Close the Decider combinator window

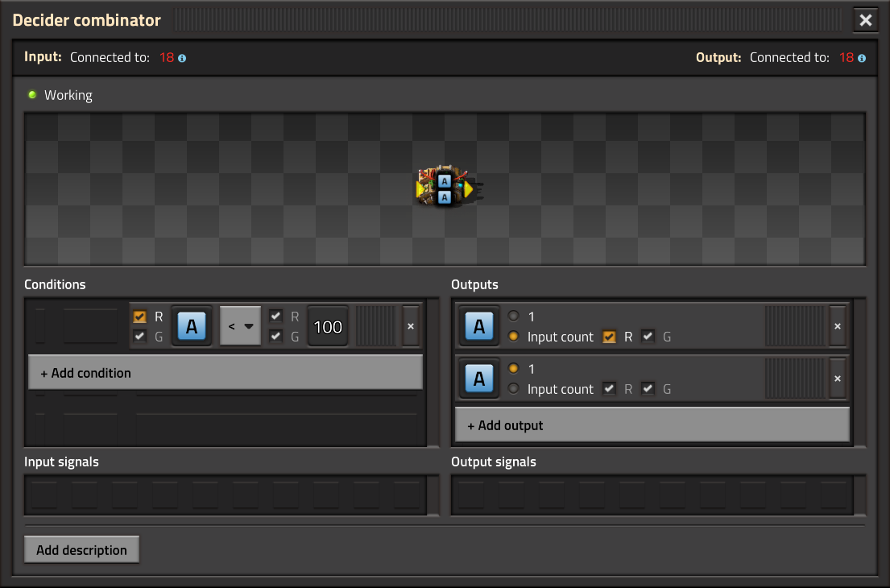click(x=866, y=20)
